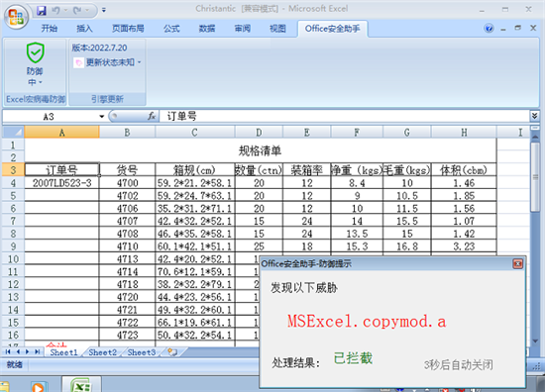Click the 货号 header cell
The height and width of the screenshot is (392, 545).
click(x=127, y=170)
